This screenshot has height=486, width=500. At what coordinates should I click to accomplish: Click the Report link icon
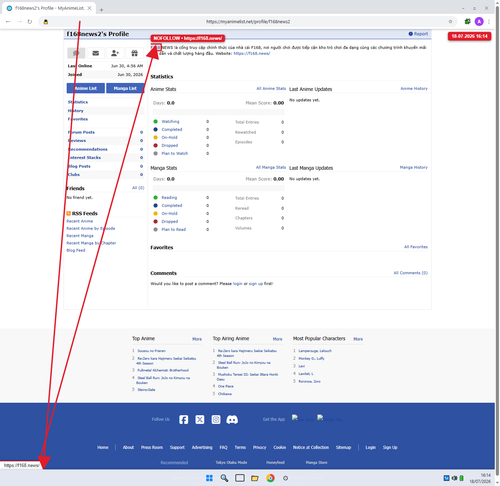[411, 34]
